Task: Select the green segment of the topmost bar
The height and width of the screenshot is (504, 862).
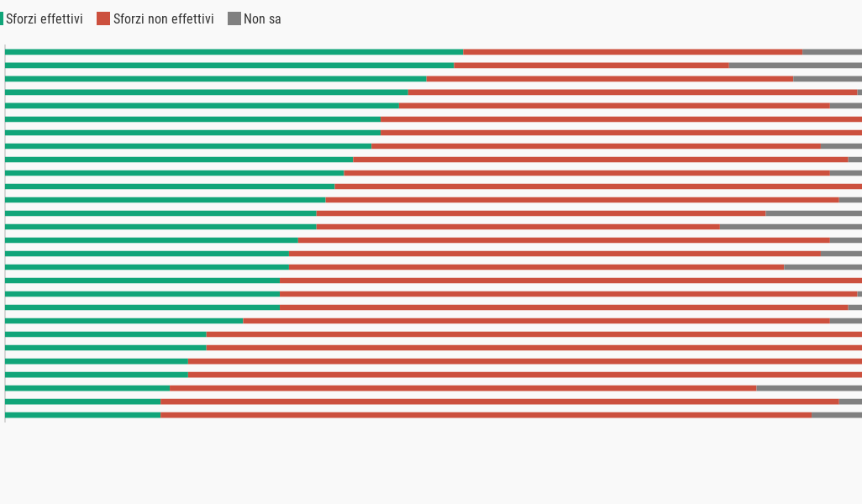Action: coord(234,52)
